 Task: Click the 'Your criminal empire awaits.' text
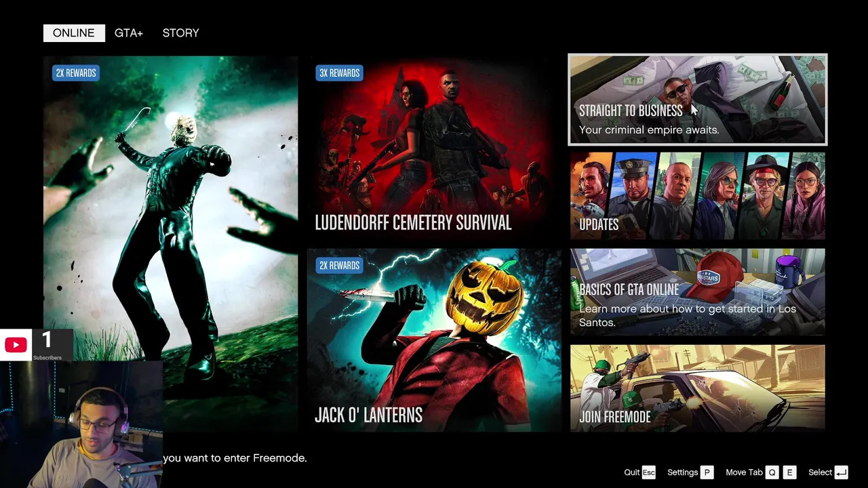pyautogui.click(x=649, y=129)
